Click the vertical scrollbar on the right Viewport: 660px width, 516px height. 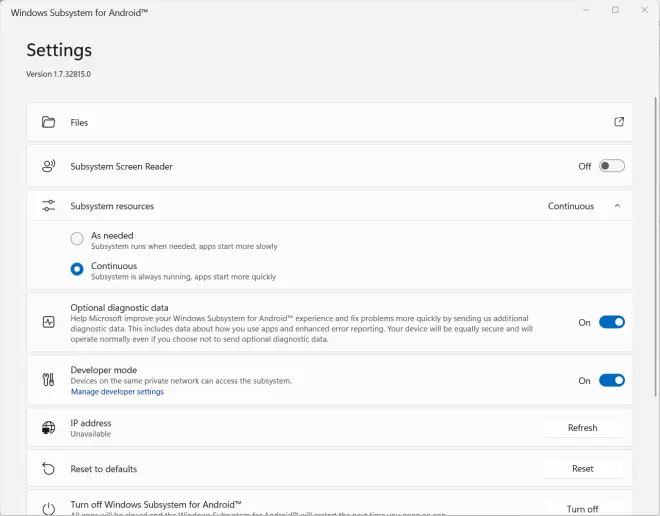coord(655,246)
